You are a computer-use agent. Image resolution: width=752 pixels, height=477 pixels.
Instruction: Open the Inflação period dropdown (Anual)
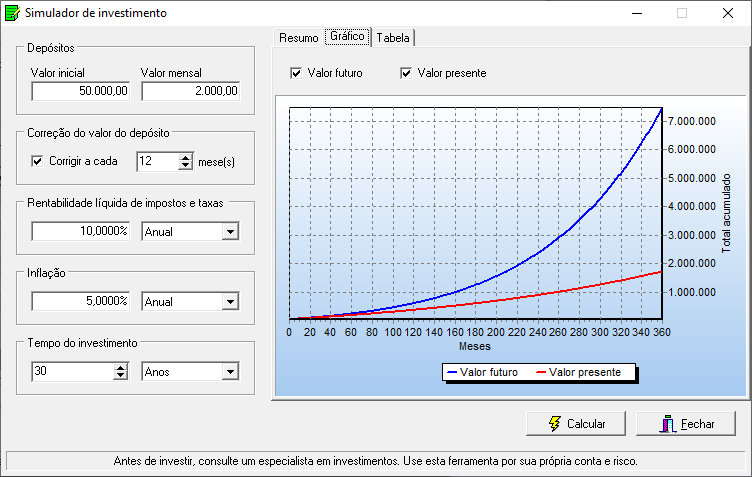pos(230,302)
